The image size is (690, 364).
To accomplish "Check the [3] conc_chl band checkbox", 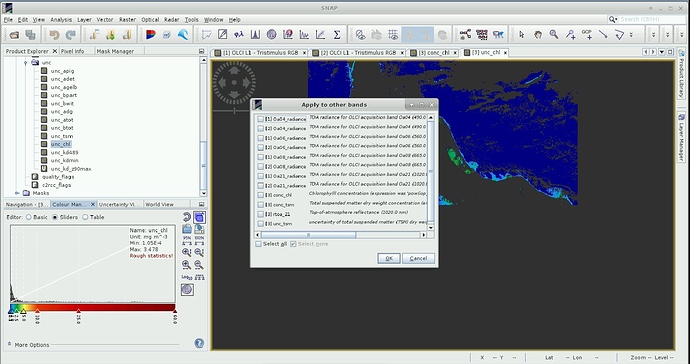I will pos(261,195).
